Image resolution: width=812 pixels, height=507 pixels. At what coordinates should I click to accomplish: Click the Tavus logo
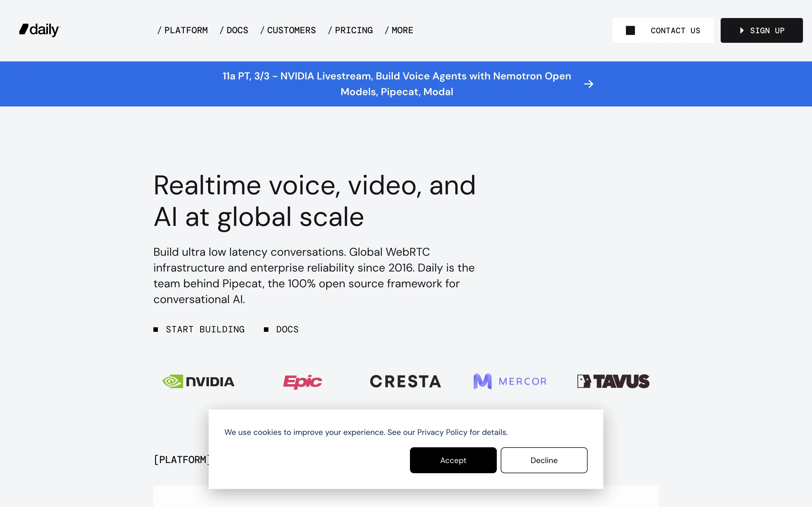[613, 381]
